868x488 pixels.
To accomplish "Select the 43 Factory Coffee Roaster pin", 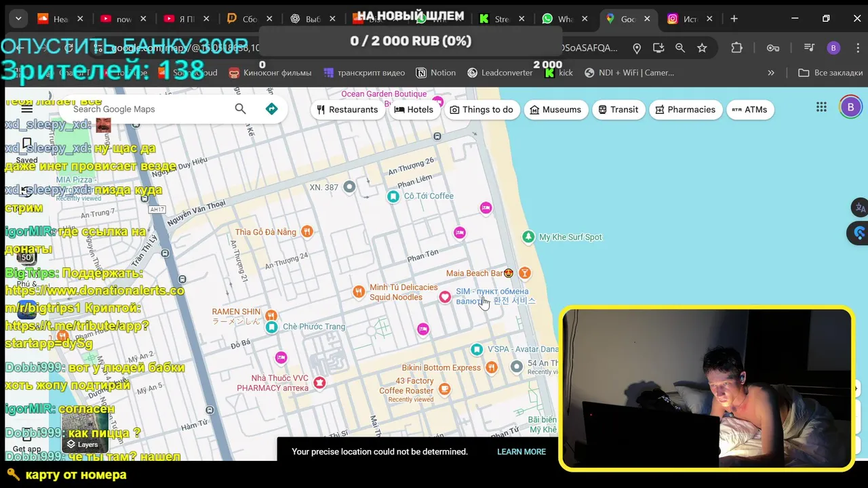I will pos(444,388).
